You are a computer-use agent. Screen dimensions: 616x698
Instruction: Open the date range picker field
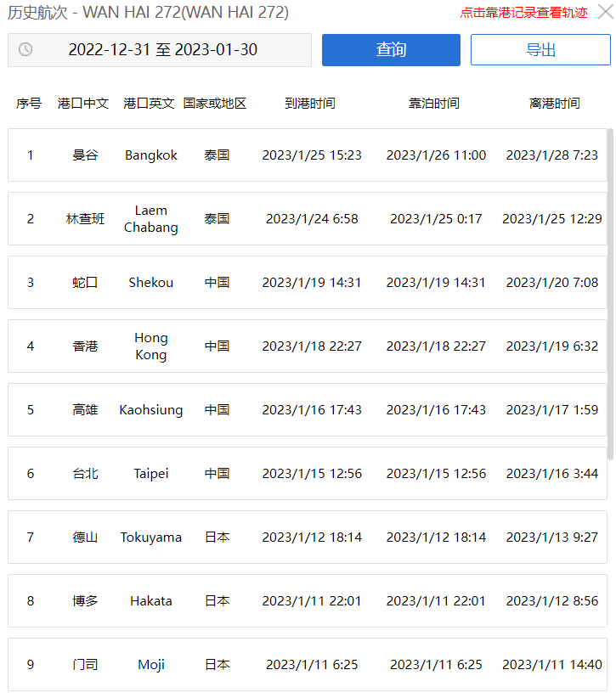(162, 50)
